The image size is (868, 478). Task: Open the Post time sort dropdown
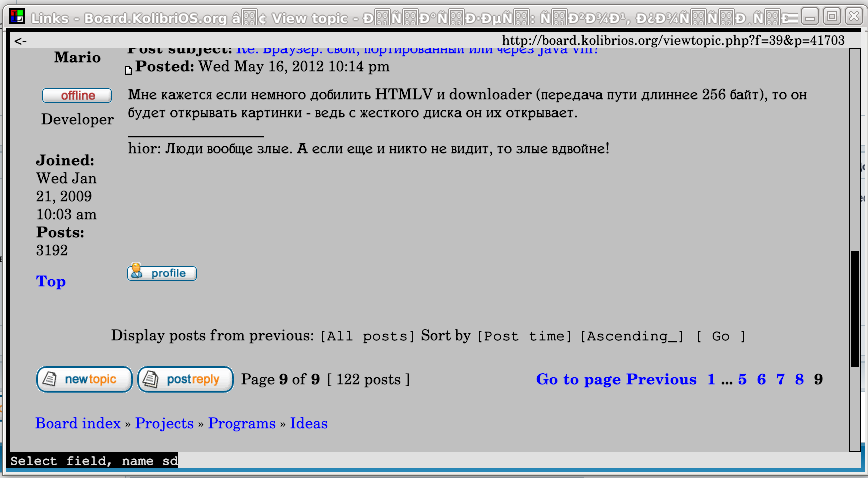[x=524, y=336]
